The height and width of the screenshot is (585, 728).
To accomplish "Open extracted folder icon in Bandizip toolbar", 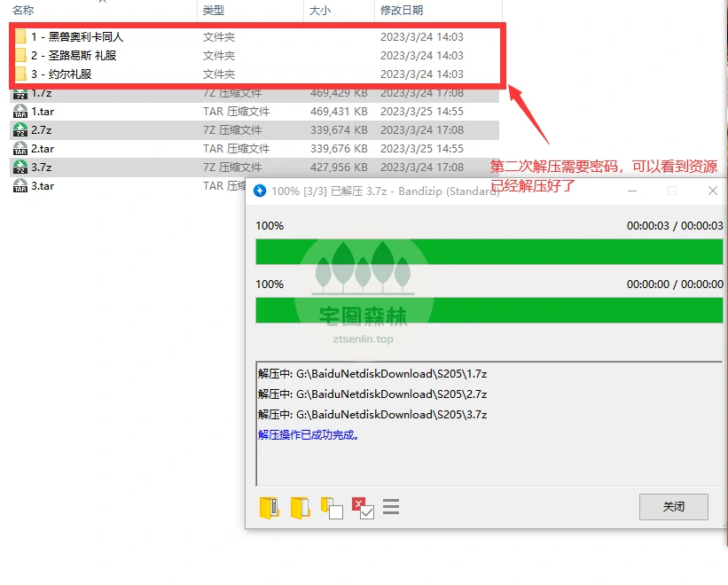I will [x=300, y=507].
